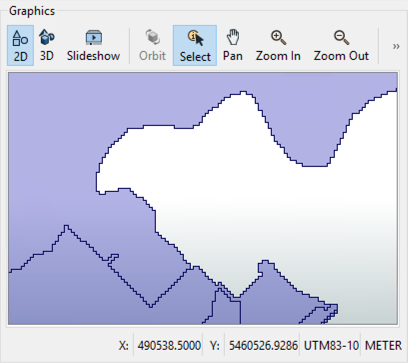This screenshot has width=408, height=363.
Task: Click the Y: label in status bar
Action: click(x=214, y=345)
